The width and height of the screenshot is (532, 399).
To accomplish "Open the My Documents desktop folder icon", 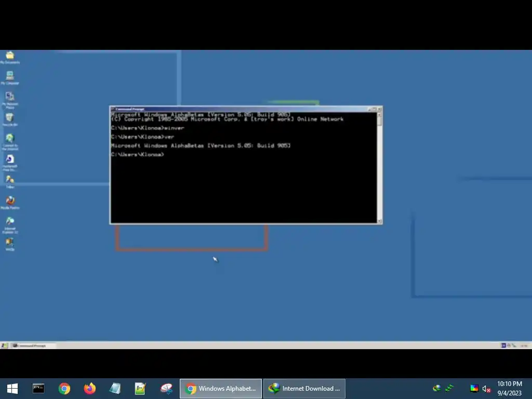I will click(x=10, y=57).
